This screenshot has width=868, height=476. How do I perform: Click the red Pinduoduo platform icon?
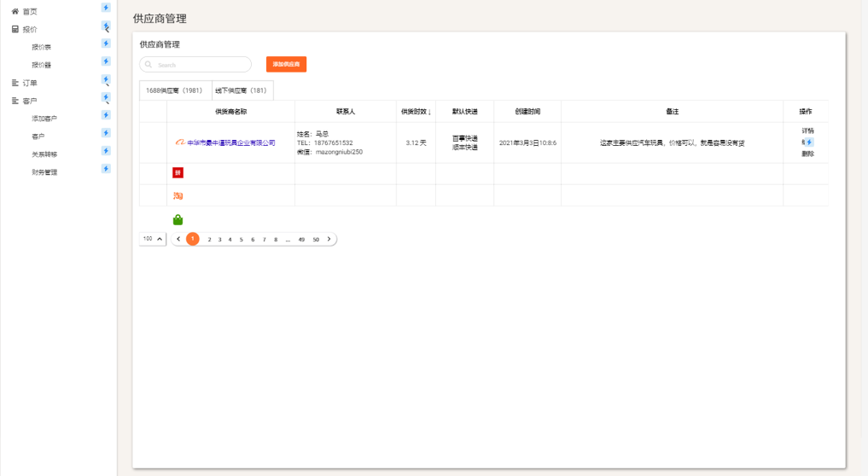click(x=178, y=173)
